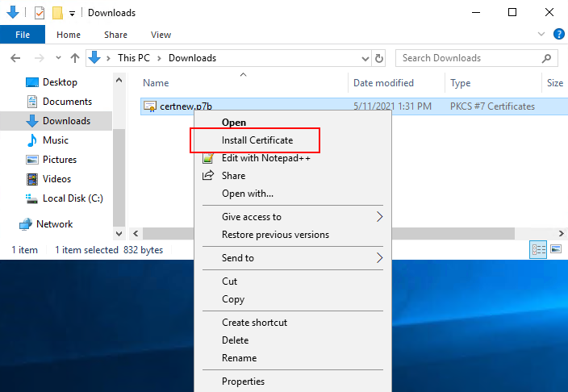Open the Customize Quick Access Toolbar dropdown

pos(72,14)
